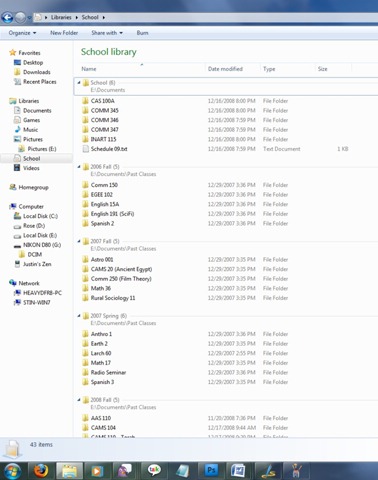The image size is (378, 480).
Task: Collapse the 2006 Fall (5) group
Action: 79,166
